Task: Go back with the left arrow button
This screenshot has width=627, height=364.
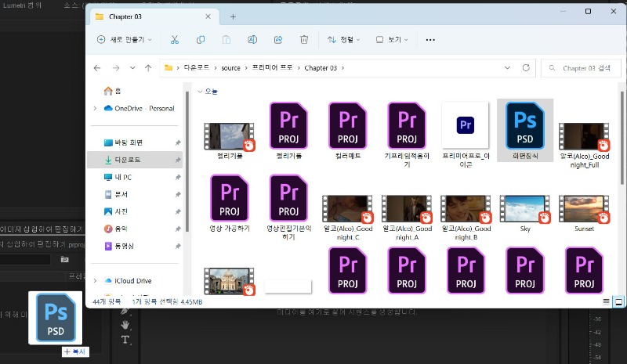Action: coord(97,68)
